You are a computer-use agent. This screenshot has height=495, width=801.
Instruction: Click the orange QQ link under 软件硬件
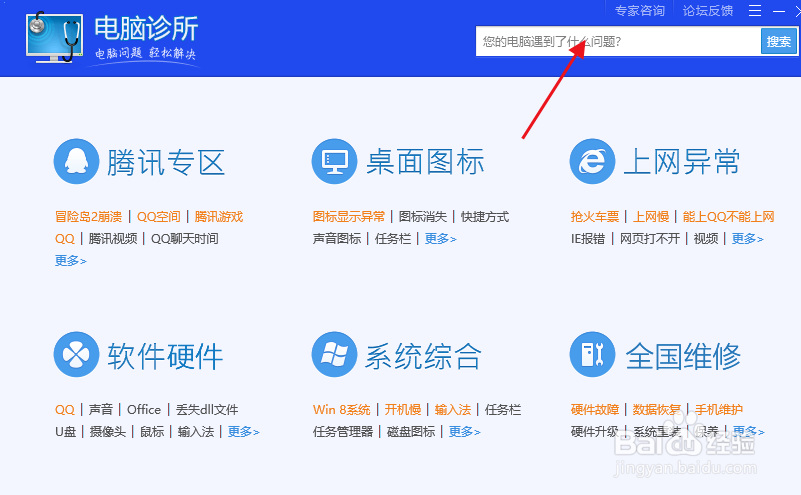(x=65, y=410)
